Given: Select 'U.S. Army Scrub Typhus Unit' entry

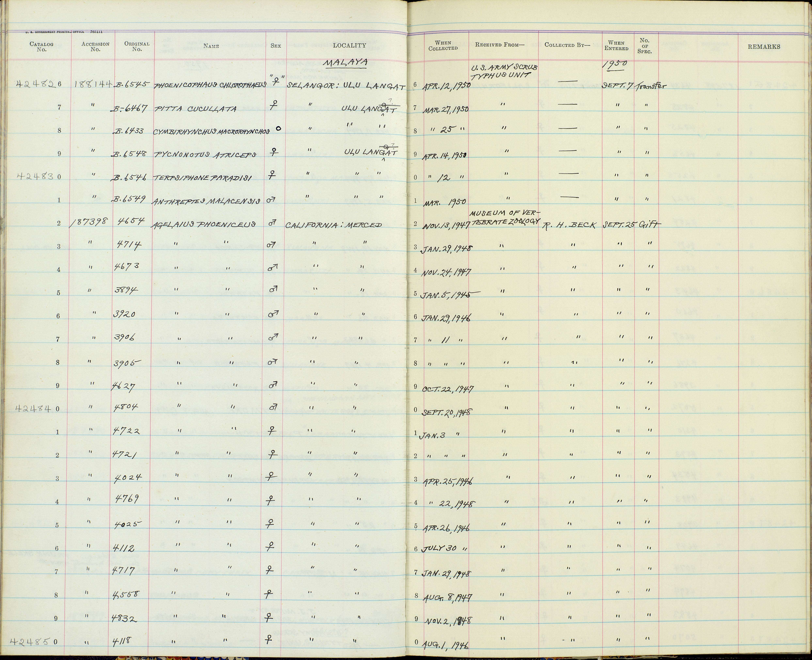Looking at the screenshot, I should pyautogui.click(x=504, y=72).
